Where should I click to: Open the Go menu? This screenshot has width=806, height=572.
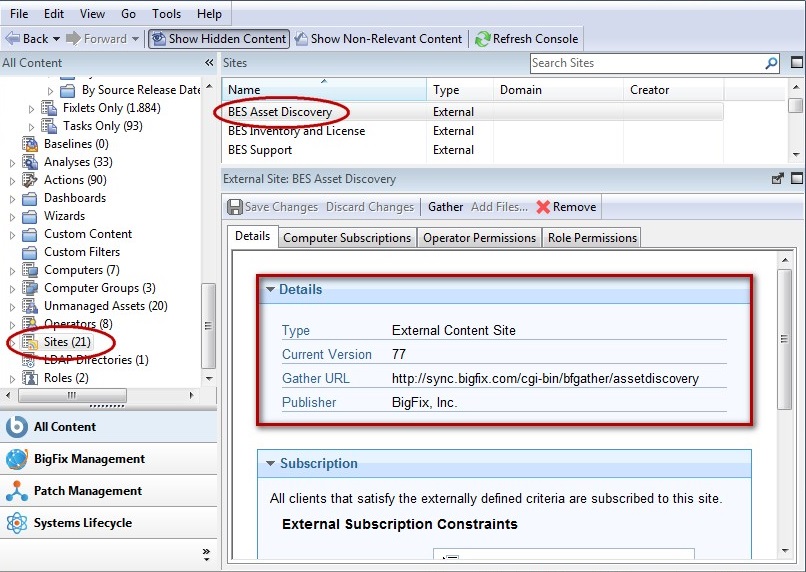pos(128,14)
